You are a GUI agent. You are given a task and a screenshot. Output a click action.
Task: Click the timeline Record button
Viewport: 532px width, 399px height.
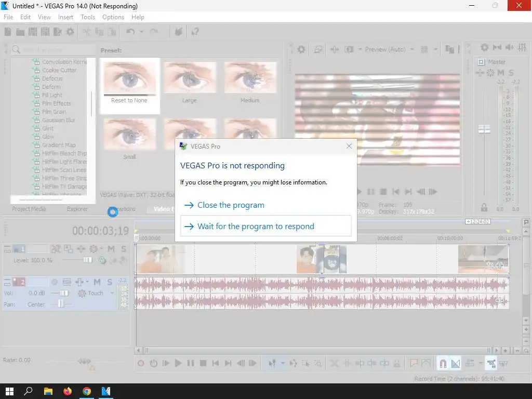point(141,363)
